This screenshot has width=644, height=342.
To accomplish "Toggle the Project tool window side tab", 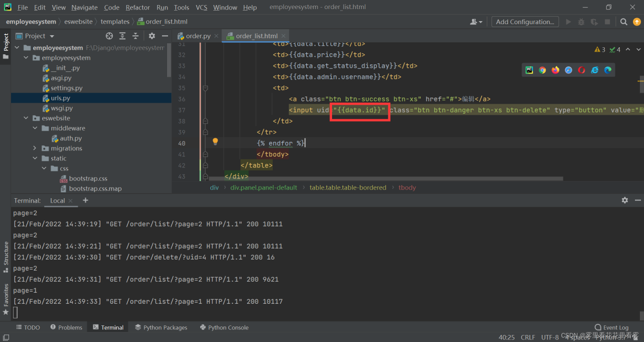I will (x=6, y=46).
